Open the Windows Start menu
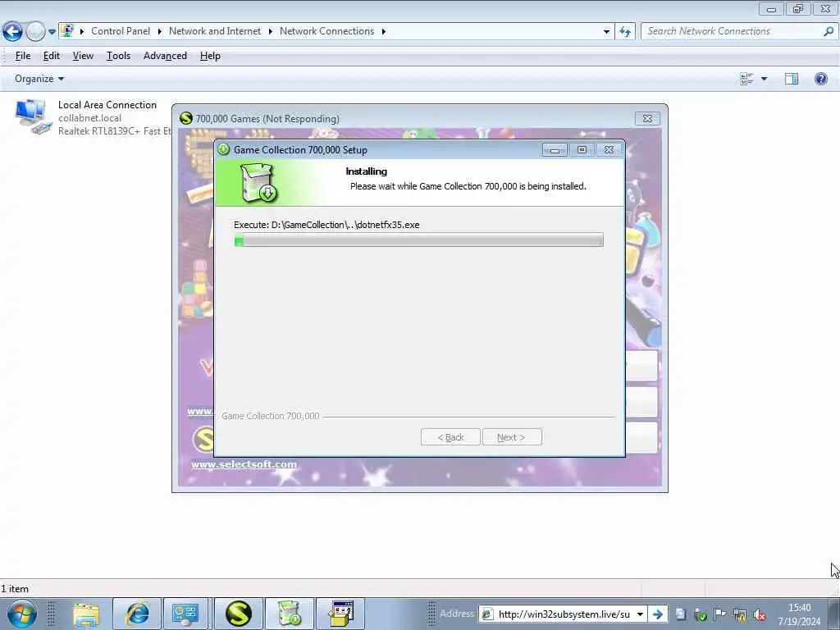The width and height of the screenshot is (840, 630). (22, 614)
